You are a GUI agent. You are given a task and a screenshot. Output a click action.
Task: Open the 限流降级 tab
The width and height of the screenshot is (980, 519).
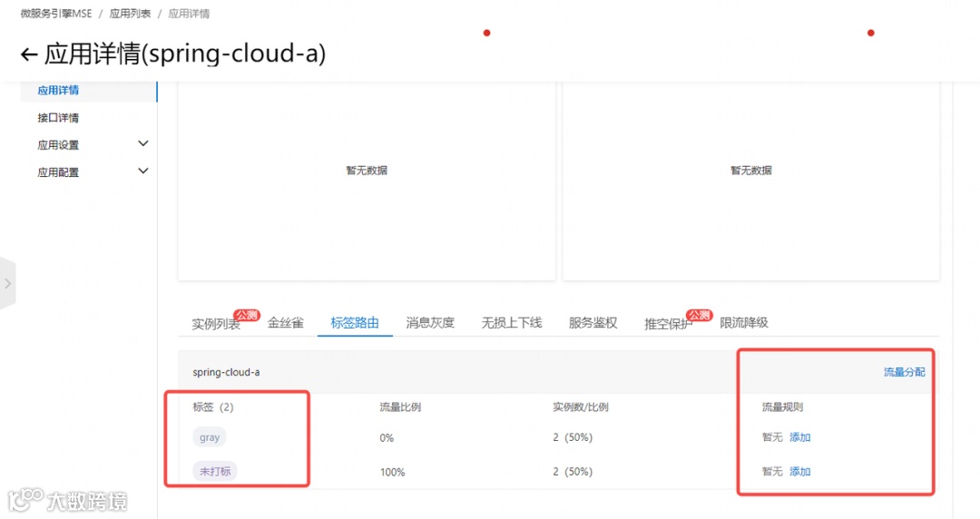click(744, 323)
